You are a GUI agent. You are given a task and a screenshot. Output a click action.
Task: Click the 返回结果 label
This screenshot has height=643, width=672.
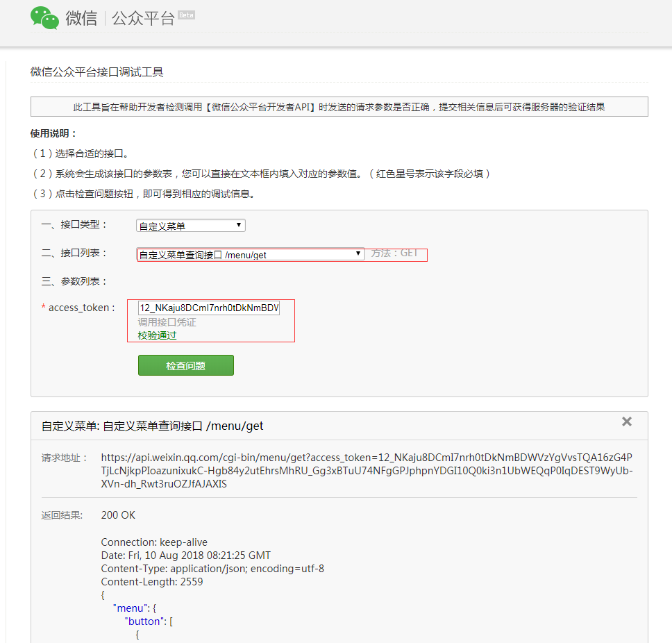click(62, 515)
